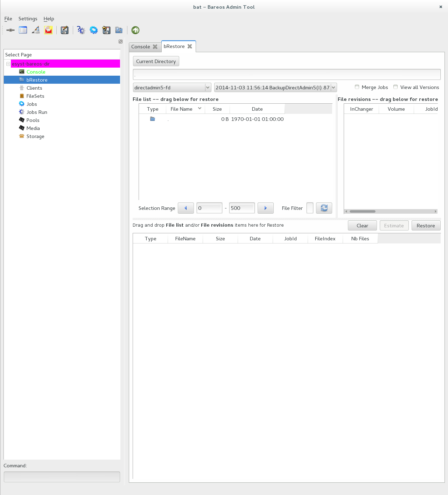The image size is (448, 495).
Task: Click the connect plug icon in toolbar
Action: tap(10, 30)
